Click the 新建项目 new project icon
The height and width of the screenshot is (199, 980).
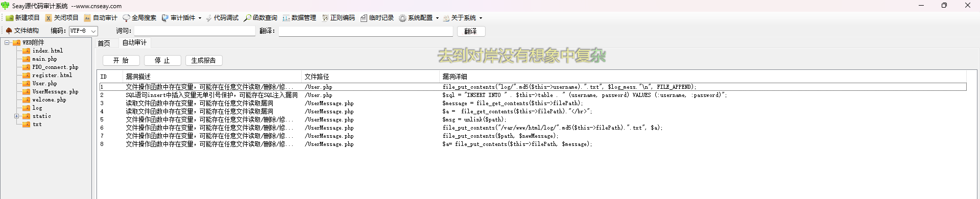pyautogui.click(x=10, y=18)
